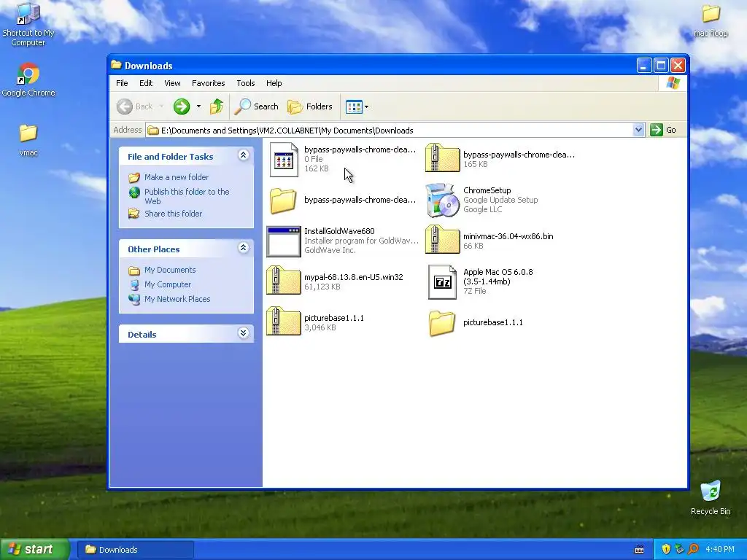Click Publish this folder to the Web
The width and height of the screenshot is (747, 560).
(187, 196)
